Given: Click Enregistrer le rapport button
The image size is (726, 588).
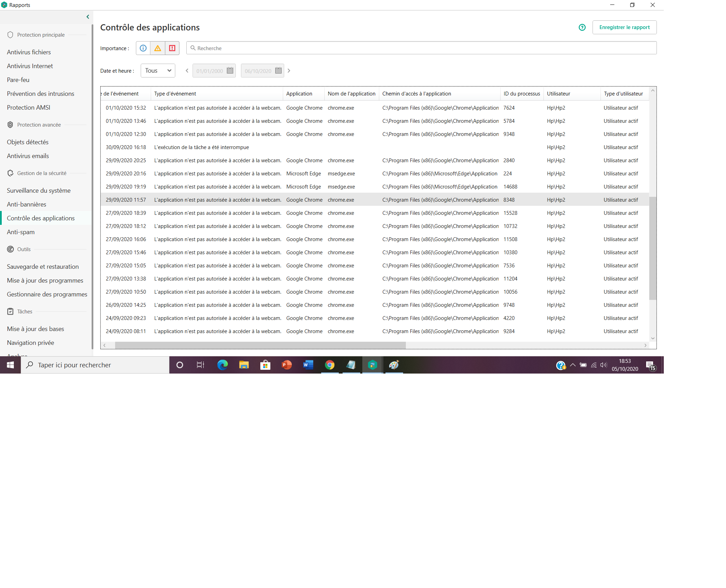Looking at the screenshot, I should click(624, 27).
